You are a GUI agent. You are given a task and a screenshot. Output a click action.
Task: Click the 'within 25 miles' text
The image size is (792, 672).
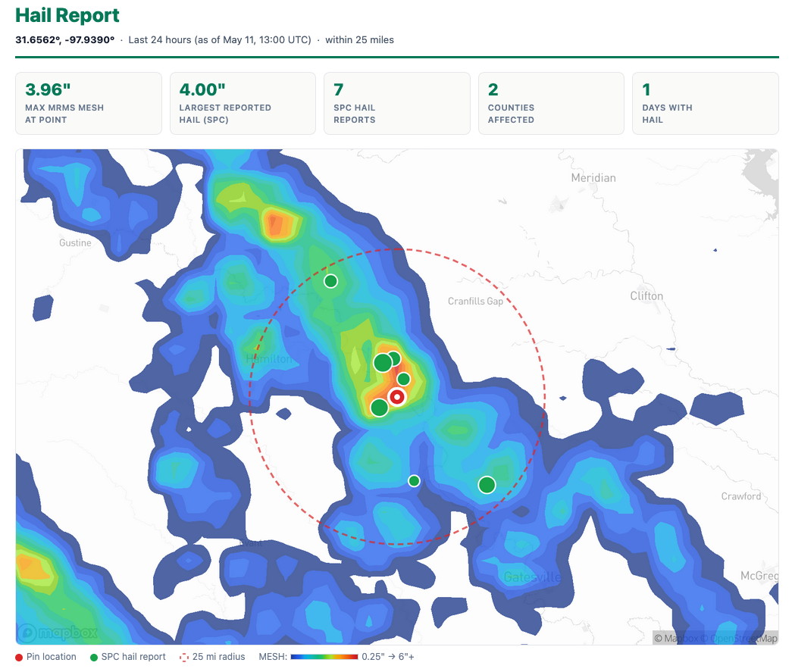click(x=360, y=40)
